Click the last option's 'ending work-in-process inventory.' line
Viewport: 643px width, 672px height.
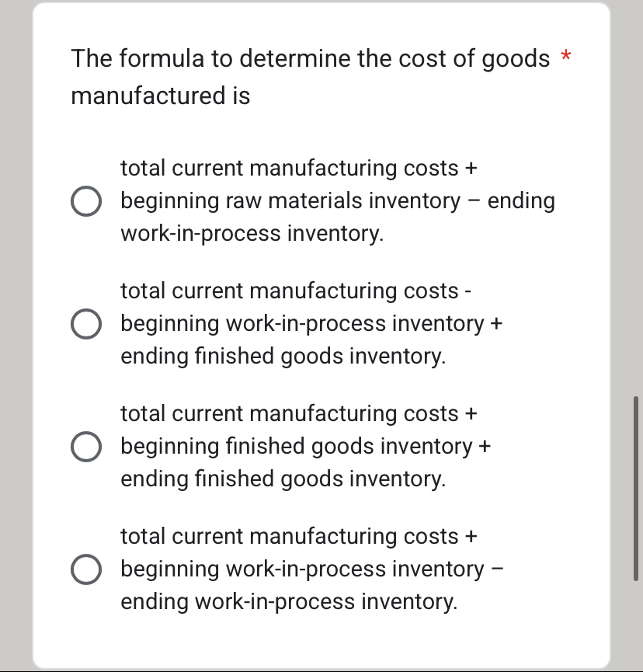pyautogui.click(x=289, y=602)
